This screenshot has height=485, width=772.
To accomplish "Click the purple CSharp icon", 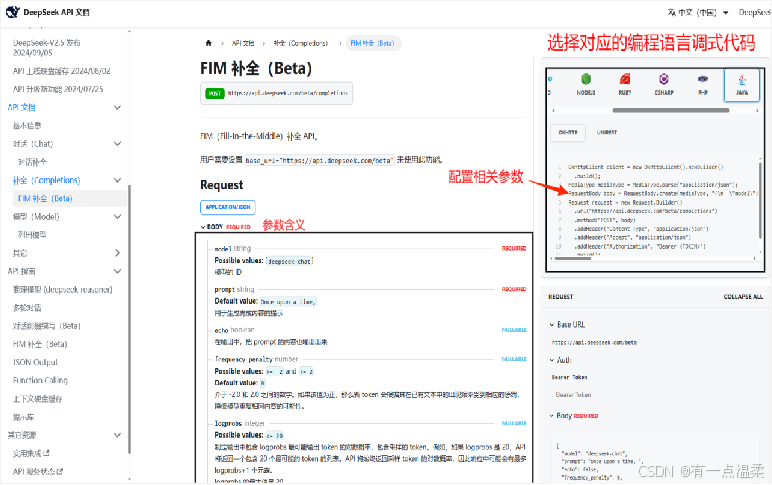I will 664,79.
